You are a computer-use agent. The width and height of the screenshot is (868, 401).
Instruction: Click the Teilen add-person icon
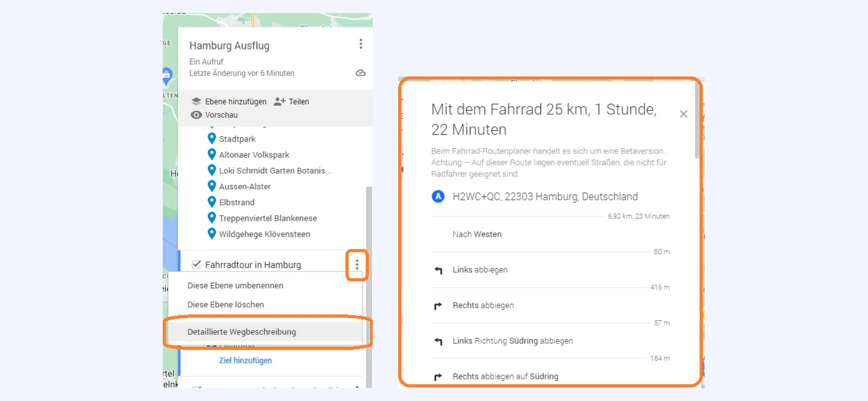click(280, 101)
